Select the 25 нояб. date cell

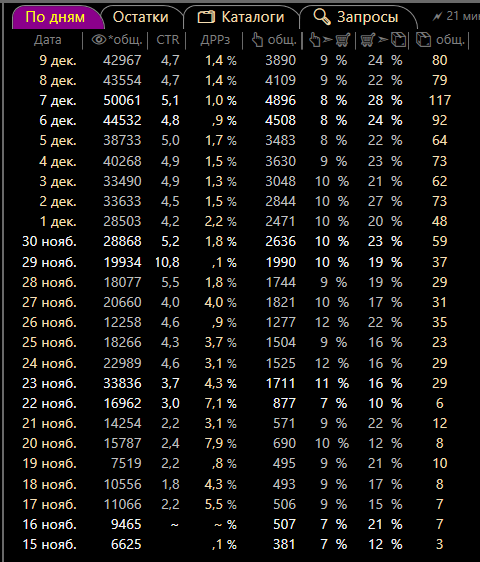coord(49,343)
